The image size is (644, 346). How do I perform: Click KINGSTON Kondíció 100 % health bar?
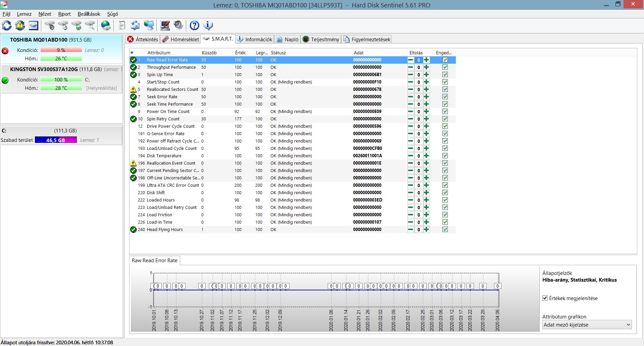coord(61,79)
